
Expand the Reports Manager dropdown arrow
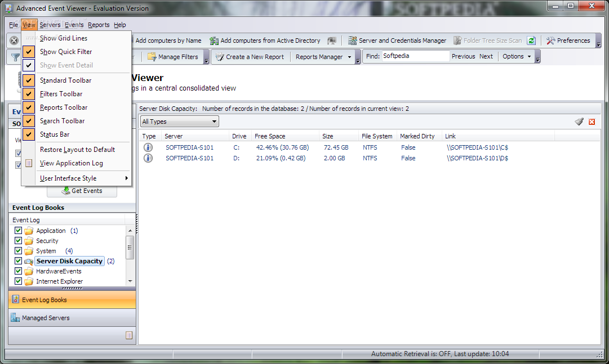point(349,57)
